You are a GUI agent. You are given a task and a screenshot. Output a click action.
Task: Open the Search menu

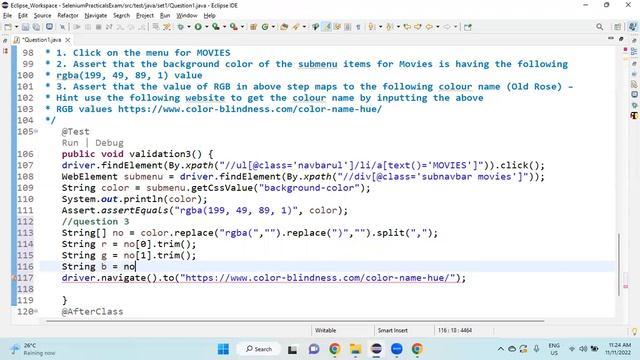[x=121, y=16]
